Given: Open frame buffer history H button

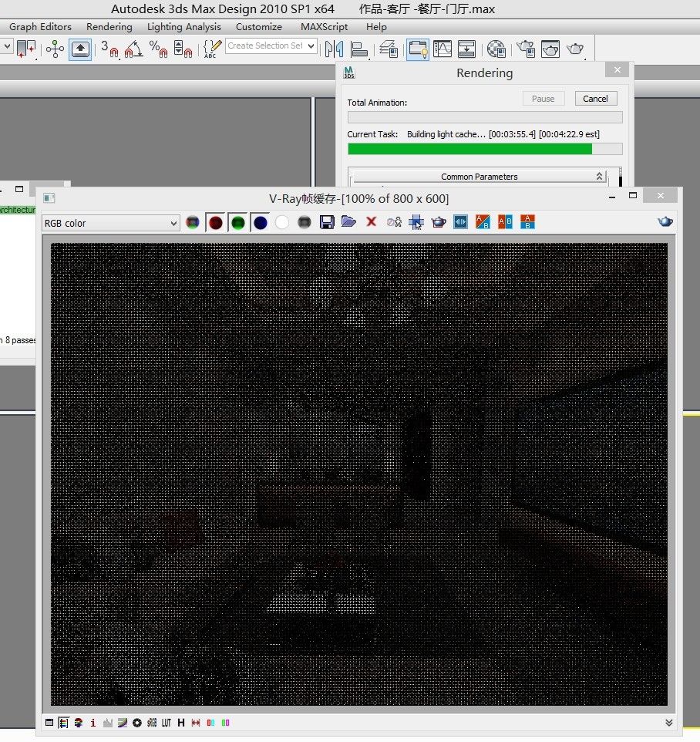Looking at the screenshot, I should (181, 723).
